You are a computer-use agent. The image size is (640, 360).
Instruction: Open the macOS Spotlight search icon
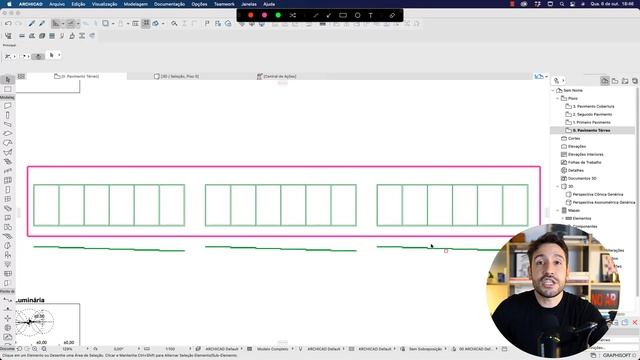[x=562, y=4]
